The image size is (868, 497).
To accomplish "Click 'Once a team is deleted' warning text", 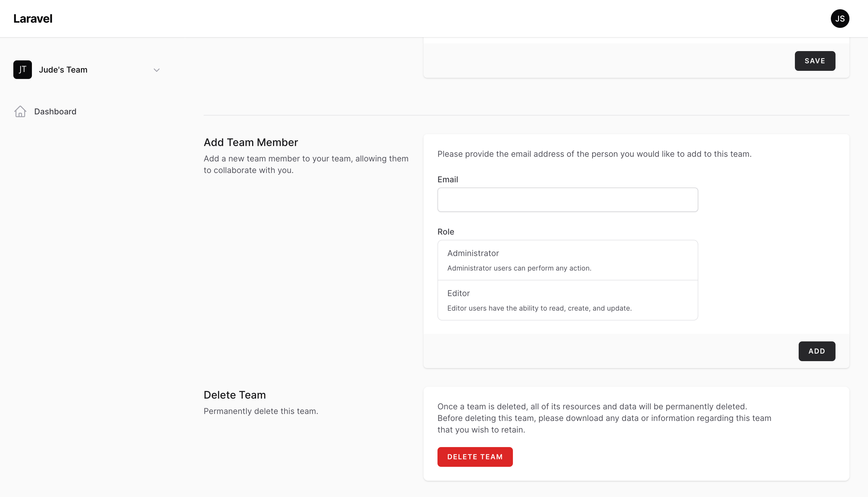I will pyautogui.click(x=604, y=418).
